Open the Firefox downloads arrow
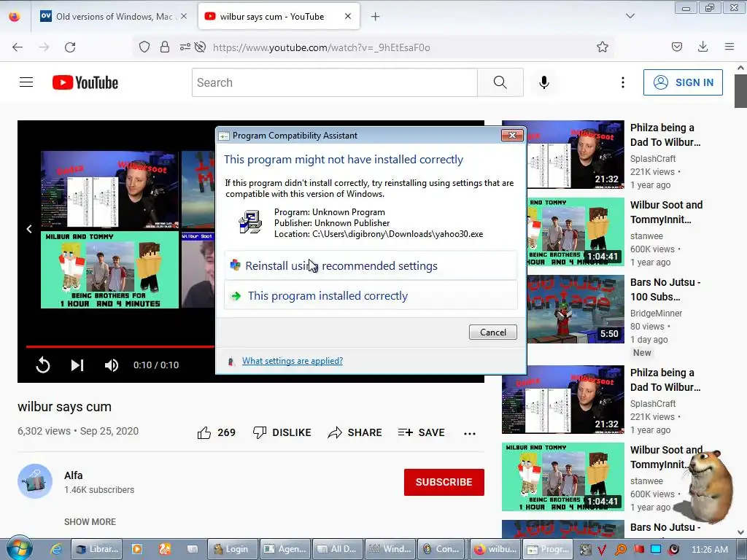Image resolution: width=747 pixels, height=560 pixels. pyautogui.click(x=703, y=47)
